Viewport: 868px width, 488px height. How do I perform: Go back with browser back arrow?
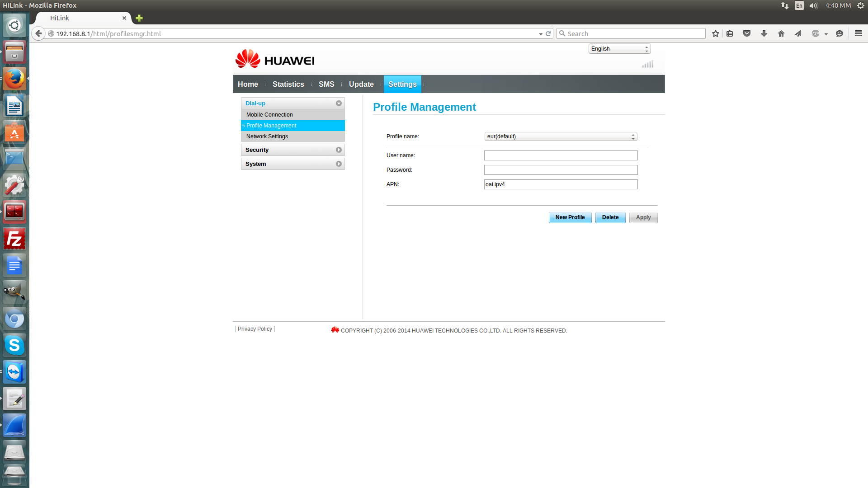pyautogui.click(x=39, y=33)
